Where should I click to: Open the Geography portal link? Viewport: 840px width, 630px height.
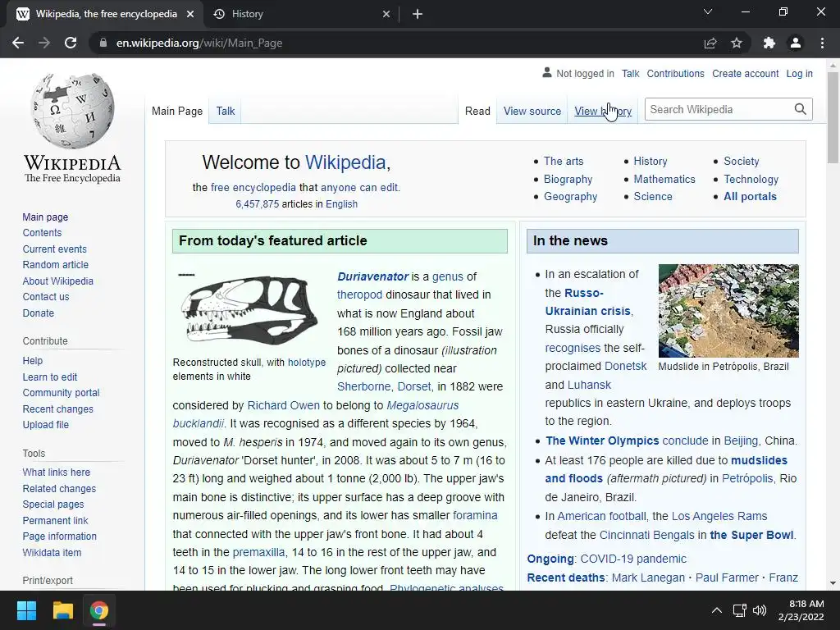coord(571,196)
